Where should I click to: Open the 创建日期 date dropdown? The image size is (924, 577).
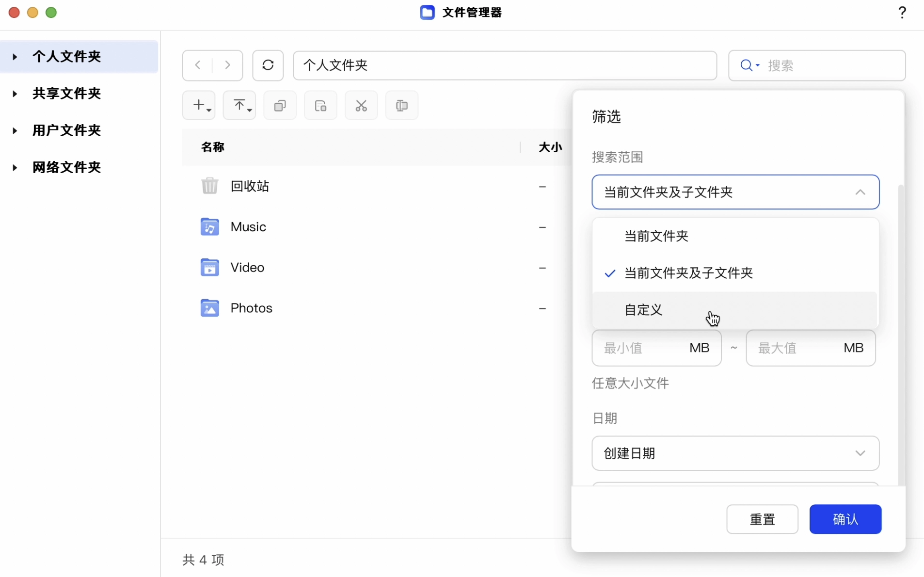click(x=735, y=453)
